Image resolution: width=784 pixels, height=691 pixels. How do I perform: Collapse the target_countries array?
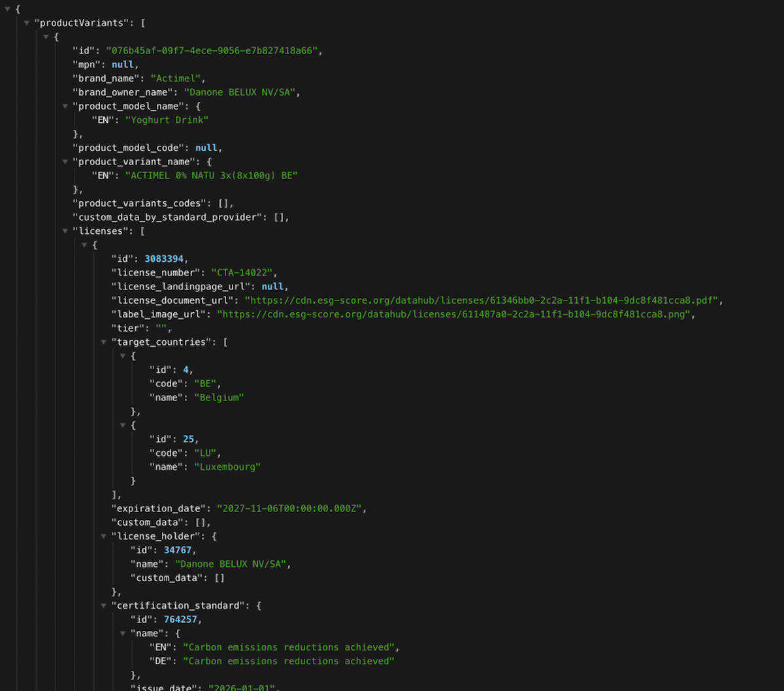pyautogui.click(x=104, y=342)
